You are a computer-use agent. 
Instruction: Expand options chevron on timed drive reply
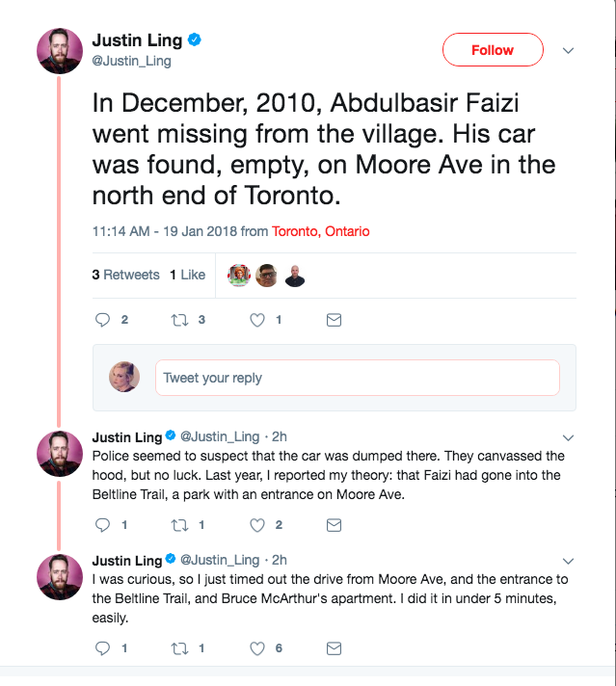point(569,560)
